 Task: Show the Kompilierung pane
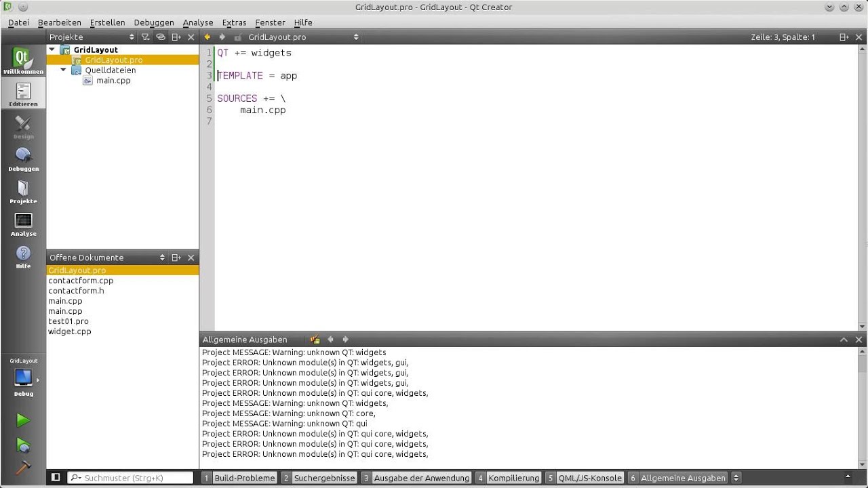[x=508, y=478]
